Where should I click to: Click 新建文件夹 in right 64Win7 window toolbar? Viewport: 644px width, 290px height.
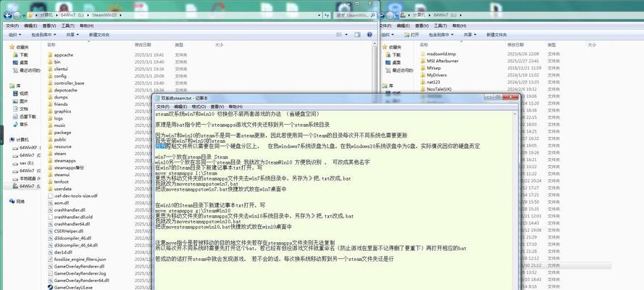[496, 35]
